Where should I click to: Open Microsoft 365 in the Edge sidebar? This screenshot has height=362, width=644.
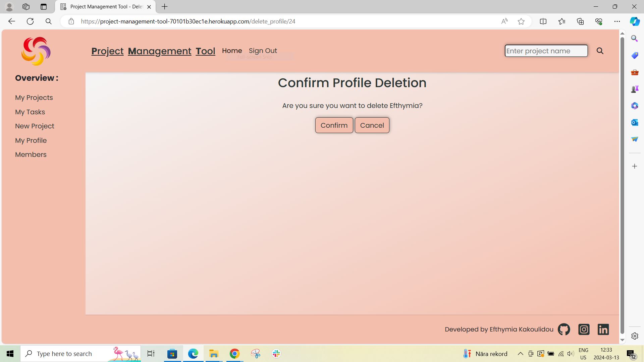(634, 106)
